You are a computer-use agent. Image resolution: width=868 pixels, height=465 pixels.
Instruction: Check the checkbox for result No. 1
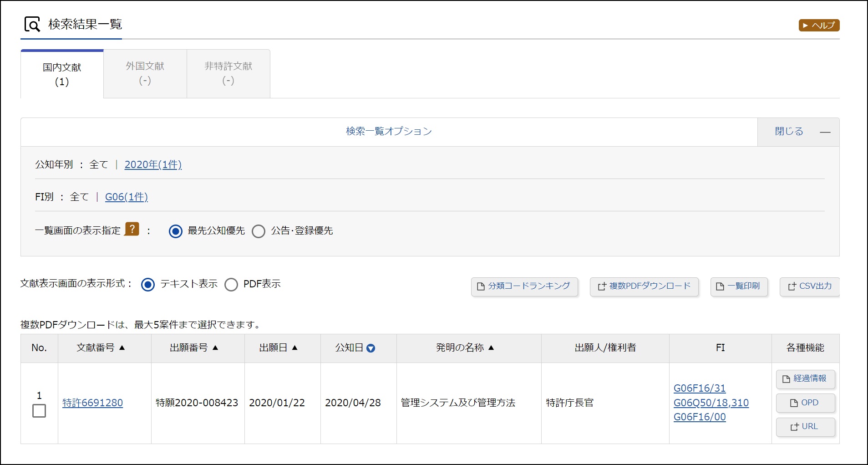[39, 411]
